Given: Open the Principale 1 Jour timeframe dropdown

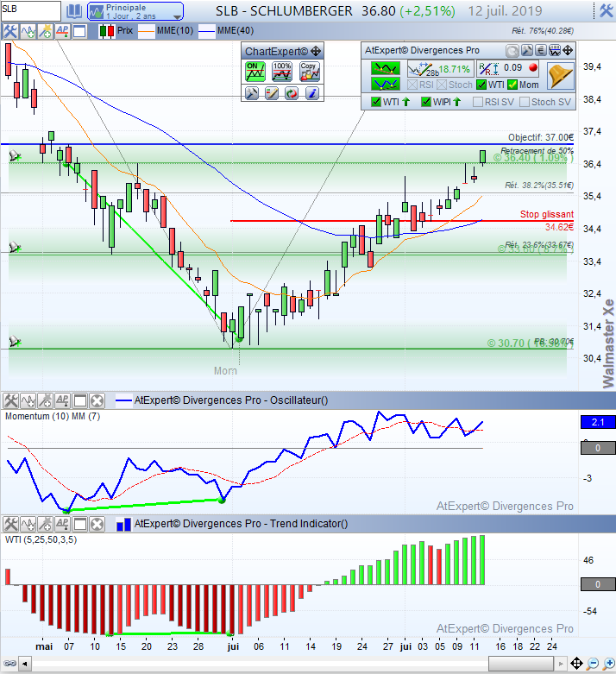Looking at the screenshot, I should [135, 11].
